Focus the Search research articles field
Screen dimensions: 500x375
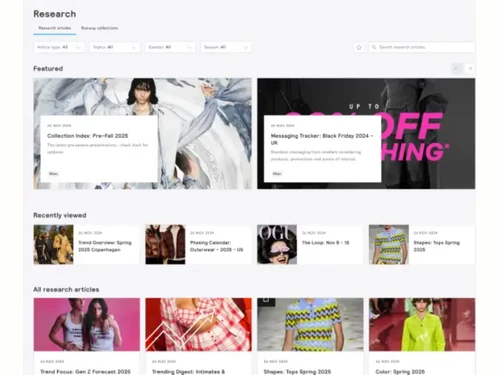tap(422, 47)
